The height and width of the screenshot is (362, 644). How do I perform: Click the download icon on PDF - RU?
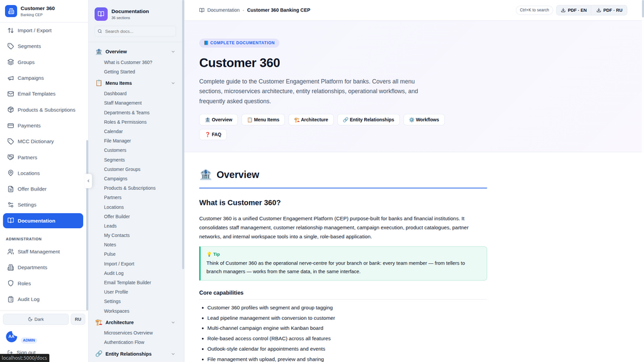599,10
